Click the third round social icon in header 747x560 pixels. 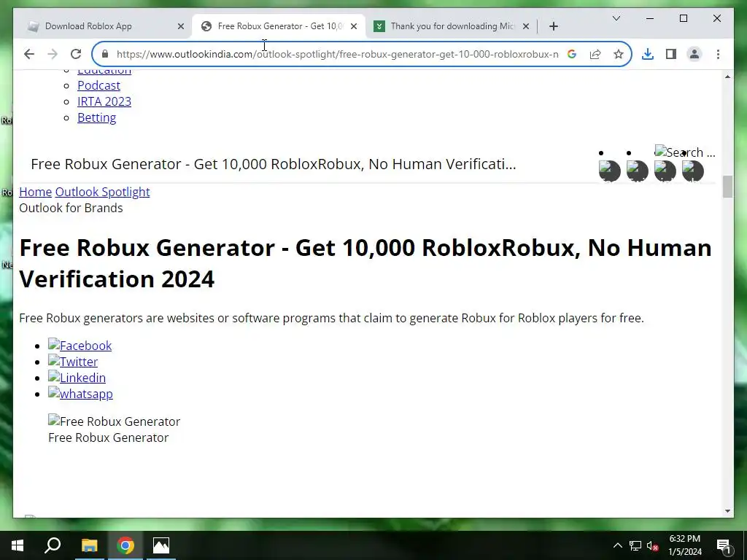(x=665, y=171)
